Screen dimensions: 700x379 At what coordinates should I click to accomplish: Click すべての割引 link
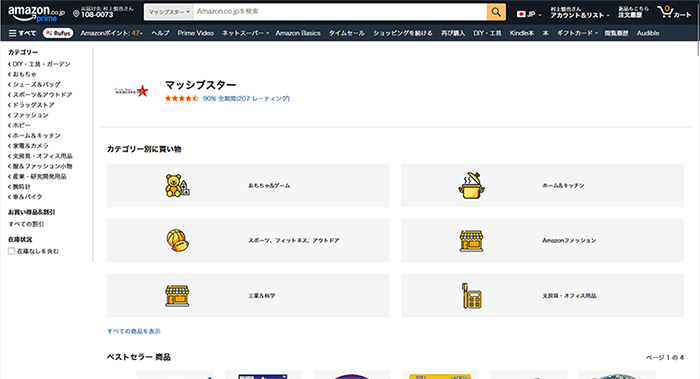click(26, 224)
